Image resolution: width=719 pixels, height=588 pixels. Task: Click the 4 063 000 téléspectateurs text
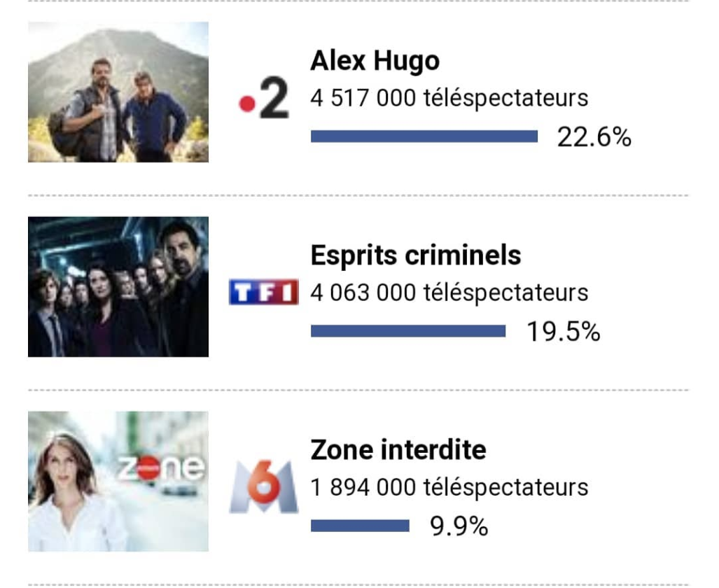(x=449, y=293)
